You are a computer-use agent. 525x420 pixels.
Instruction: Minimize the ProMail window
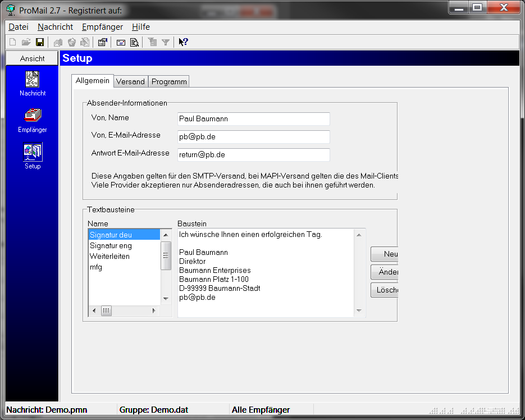coord(459,8)
